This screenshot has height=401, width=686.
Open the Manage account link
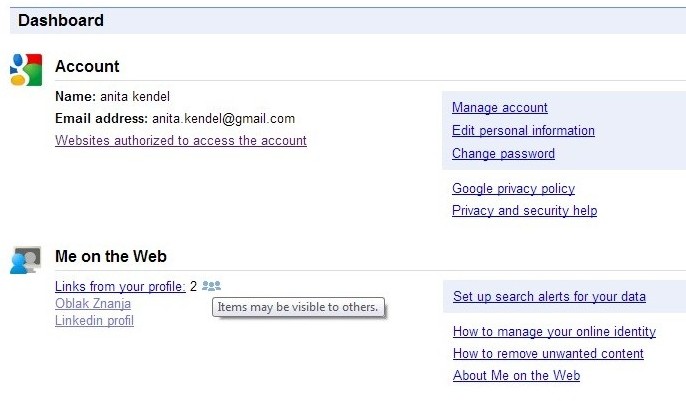(500, 108)
